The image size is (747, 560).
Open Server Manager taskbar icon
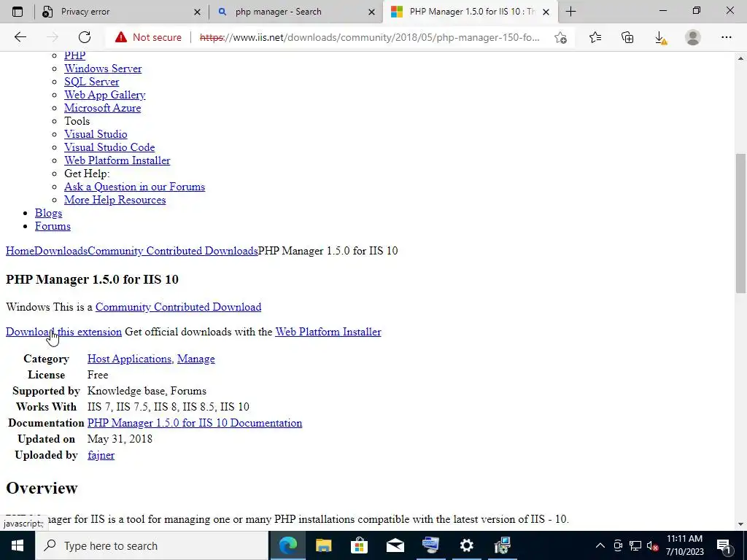tap(430, 545)
